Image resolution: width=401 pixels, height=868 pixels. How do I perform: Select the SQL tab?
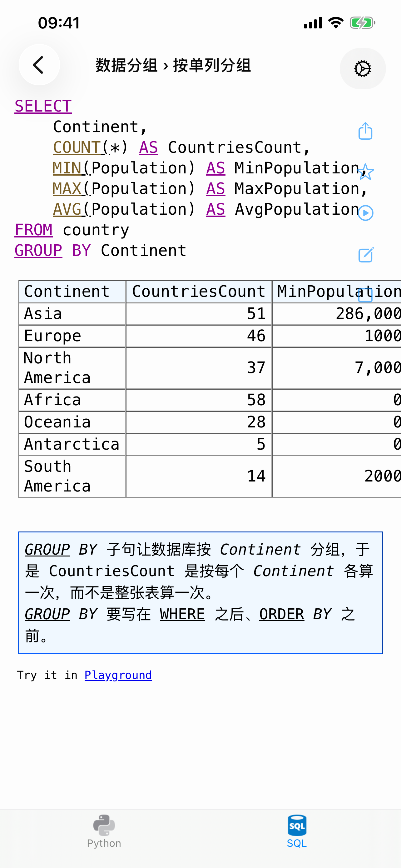297,831
